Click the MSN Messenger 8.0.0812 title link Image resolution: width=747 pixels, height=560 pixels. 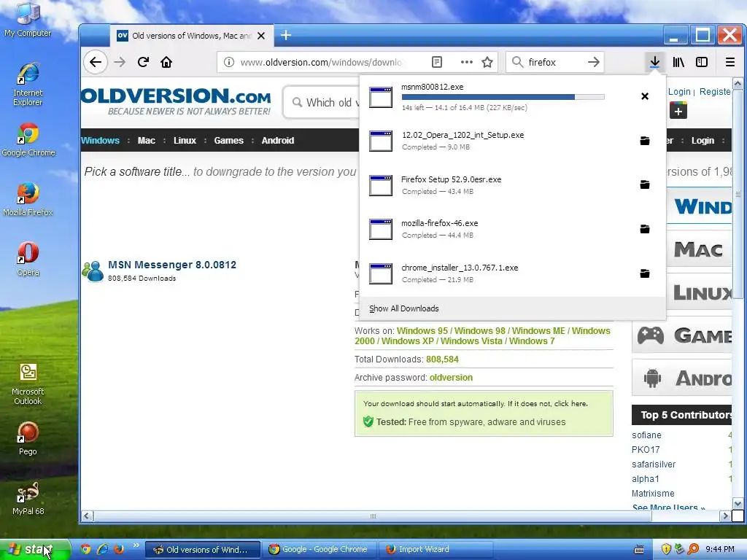click(x=172, y=265)
